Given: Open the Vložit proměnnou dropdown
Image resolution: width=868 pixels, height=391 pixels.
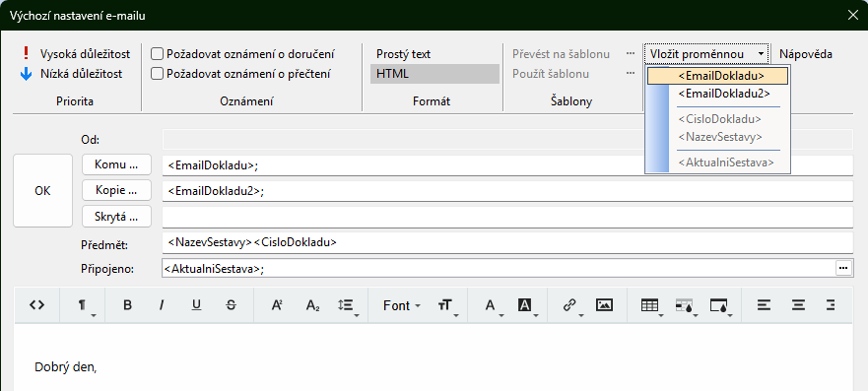Looking at the screenshot, I should (706, 54).
